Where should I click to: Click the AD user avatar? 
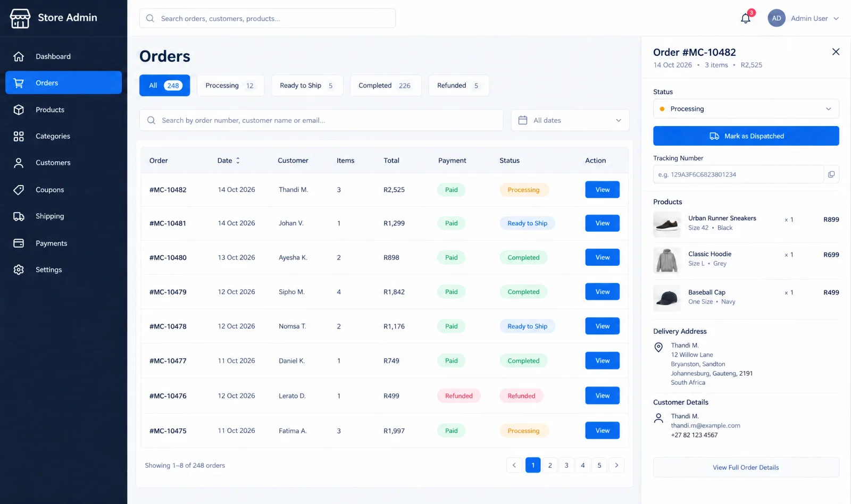coord(777,18)
